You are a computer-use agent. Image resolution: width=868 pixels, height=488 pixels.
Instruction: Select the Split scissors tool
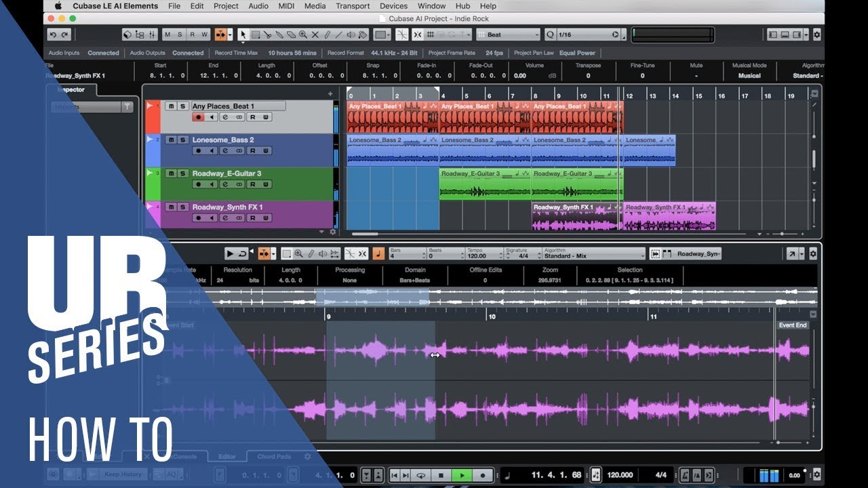(x=267, y=35)
